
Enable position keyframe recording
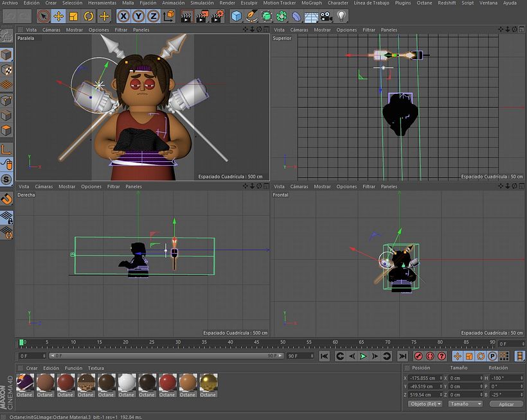(457, 356)
